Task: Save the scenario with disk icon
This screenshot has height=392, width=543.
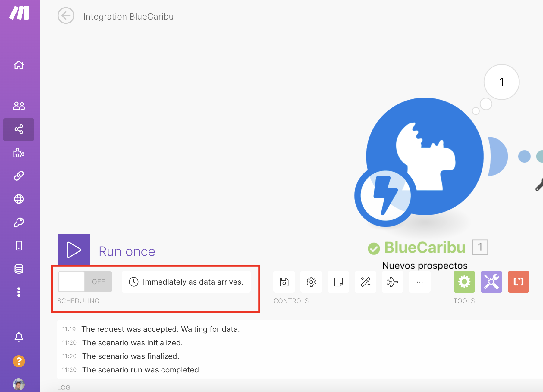Action: (x=284, y=282)
